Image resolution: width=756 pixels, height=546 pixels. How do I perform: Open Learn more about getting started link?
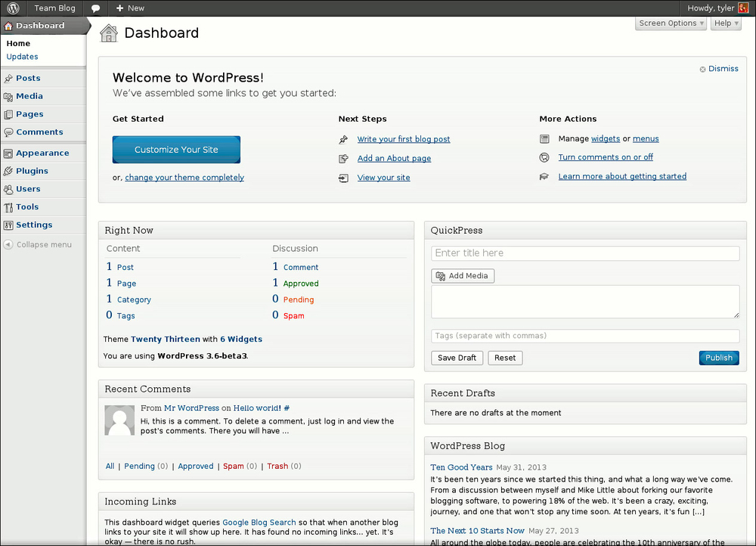coord(622,176)
